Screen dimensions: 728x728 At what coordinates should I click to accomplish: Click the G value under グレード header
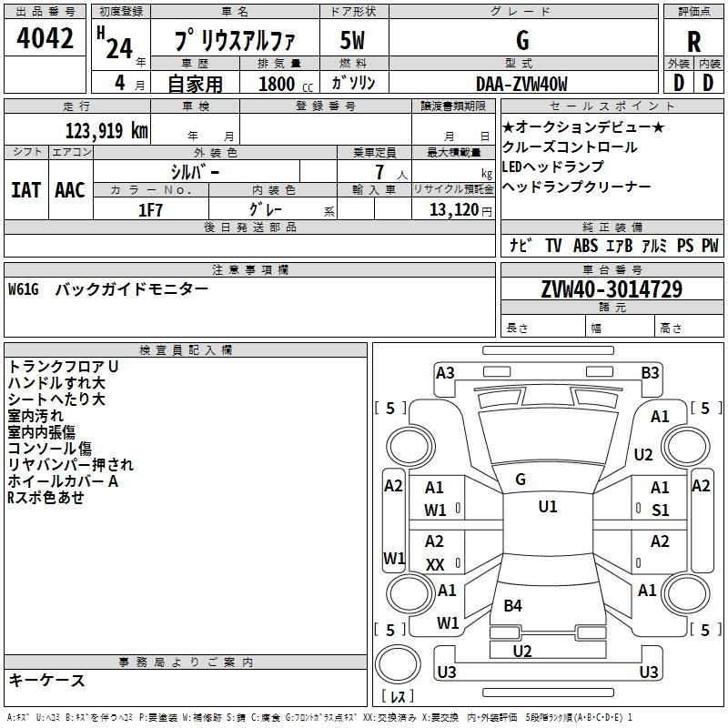[x=522, y=40]
